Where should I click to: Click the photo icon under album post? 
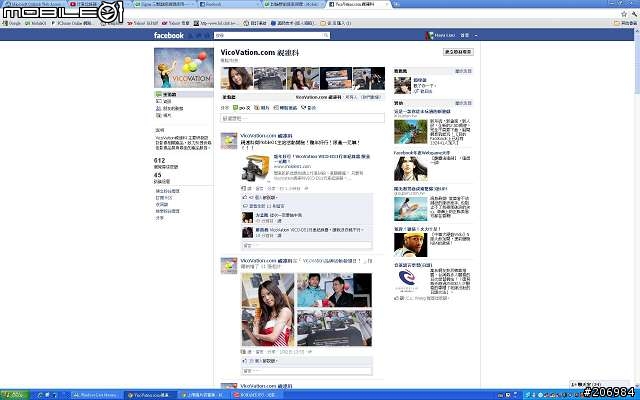pos(244,351)
